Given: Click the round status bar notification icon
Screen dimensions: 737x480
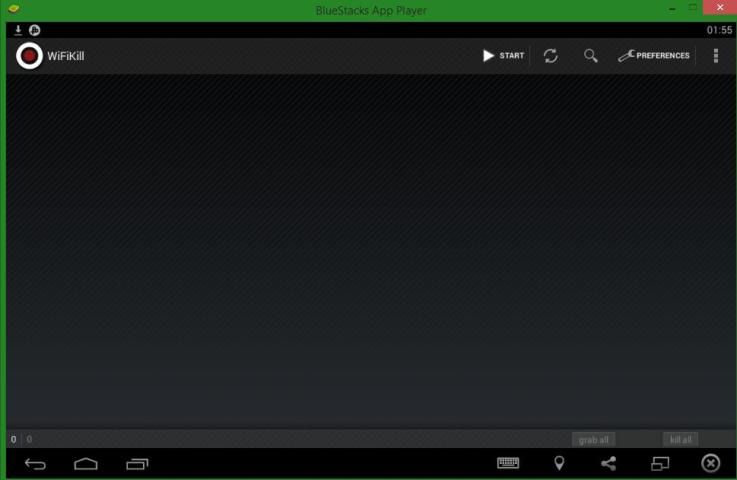Looking at the screenshot, I should coord(35,30).
